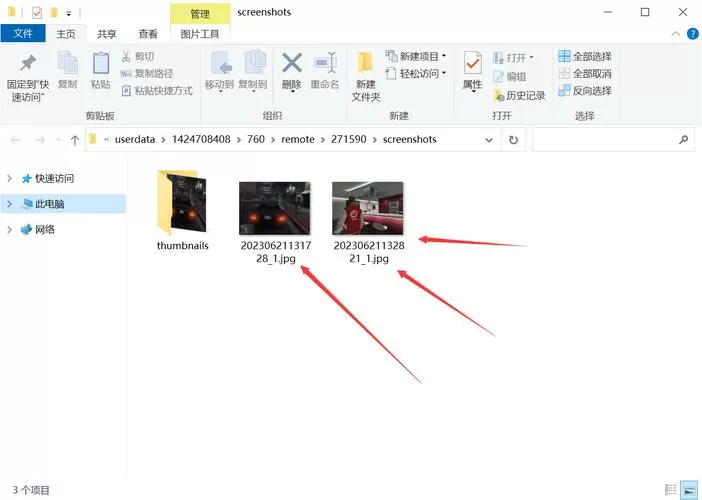
Task: Click the Up one level arrow
Action: tap(75, 140)
